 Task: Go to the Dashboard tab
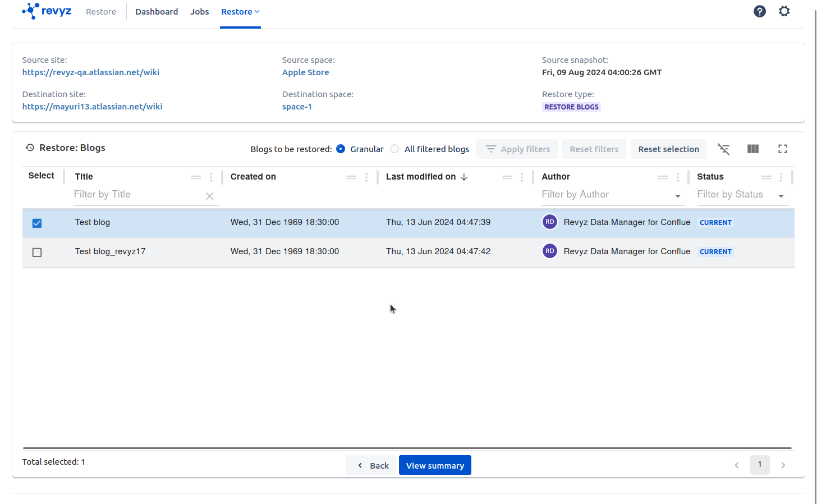pyautogui.click(x=157, y=12)
